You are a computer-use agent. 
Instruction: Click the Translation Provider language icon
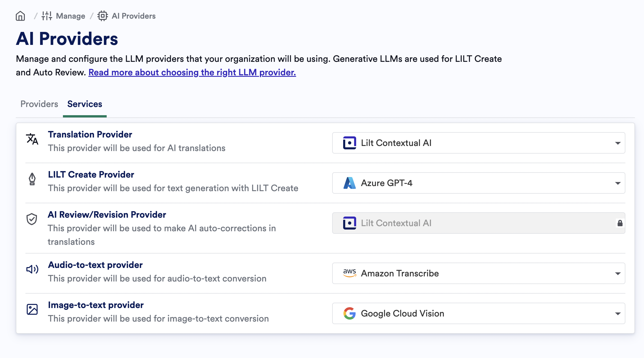(32, 139)
